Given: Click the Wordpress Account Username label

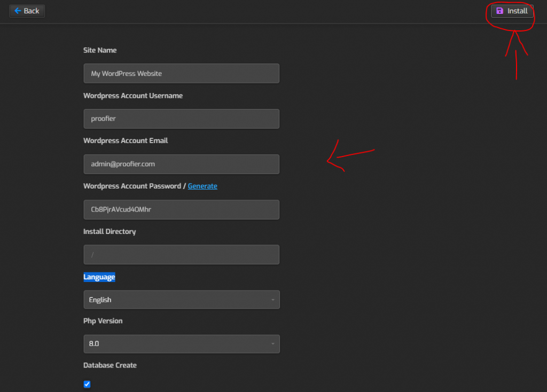Looking at the screenshot, I should [x=133, y=96].
